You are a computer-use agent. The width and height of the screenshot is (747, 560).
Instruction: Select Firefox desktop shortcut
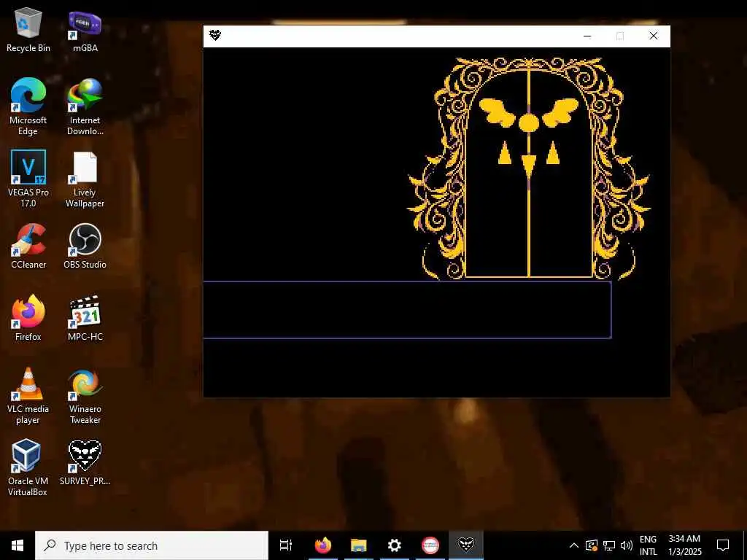point(28,318)
